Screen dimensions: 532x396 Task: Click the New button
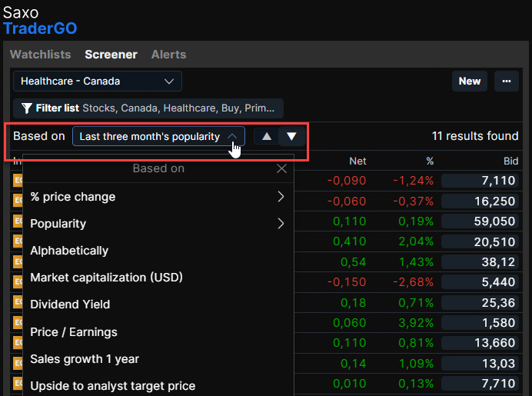[x=470, y=81]
